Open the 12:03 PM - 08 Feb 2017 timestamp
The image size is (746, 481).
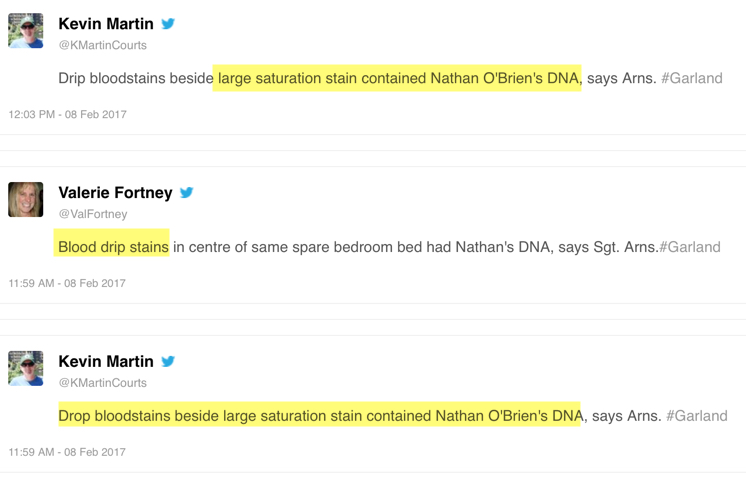coord(67,114)
